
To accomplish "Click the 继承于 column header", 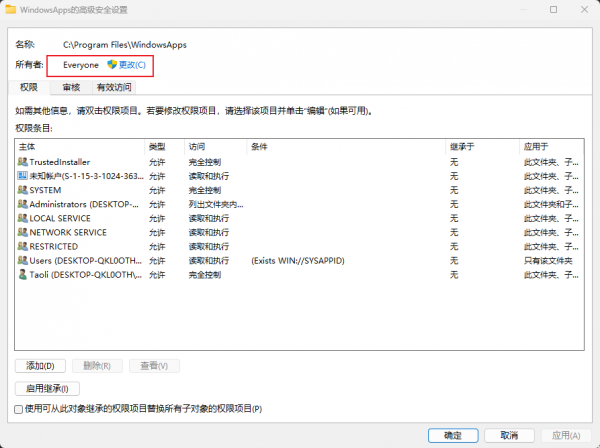I will coord(483,147).
